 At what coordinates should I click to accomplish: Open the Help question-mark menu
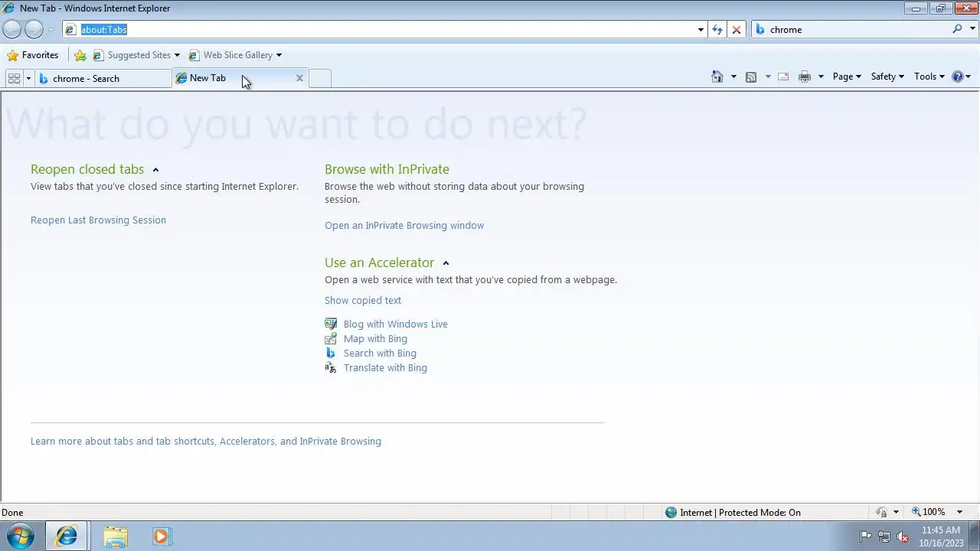pos(961,77)
